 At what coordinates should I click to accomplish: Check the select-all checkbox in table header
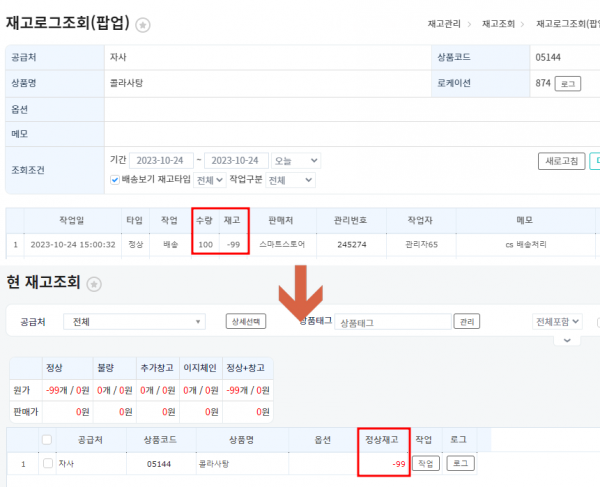click(x=47, y=439)
